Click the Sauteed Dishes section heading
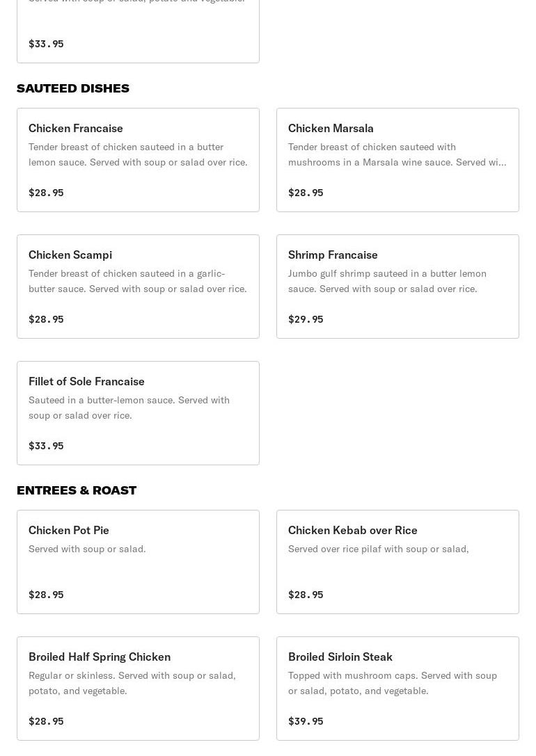Image resolution: width=536 pixels, height=756 pixels. pos(73,88)
